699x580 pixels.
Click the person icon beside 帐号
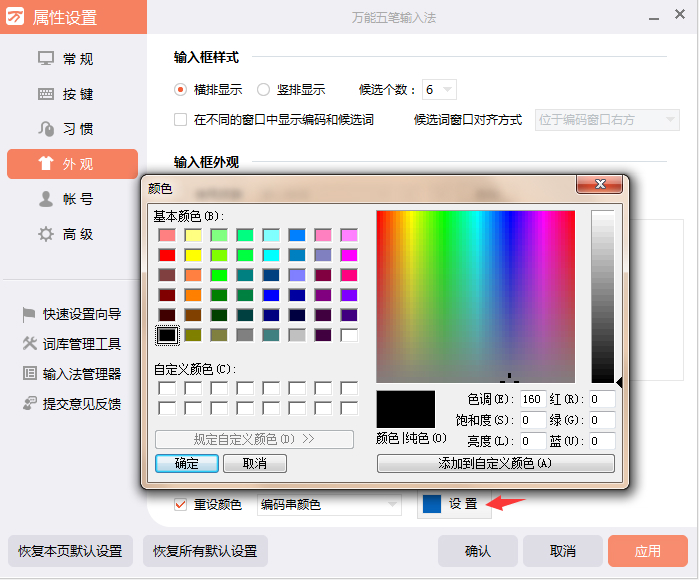coord(45,199)
